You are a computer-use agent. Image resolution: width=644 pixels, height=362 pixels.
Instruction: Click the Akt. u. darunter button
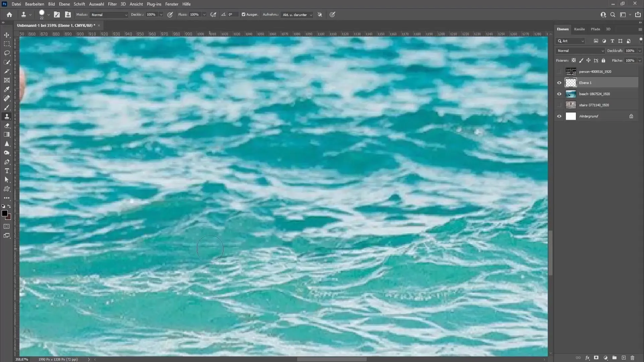[x=297, y=15]
